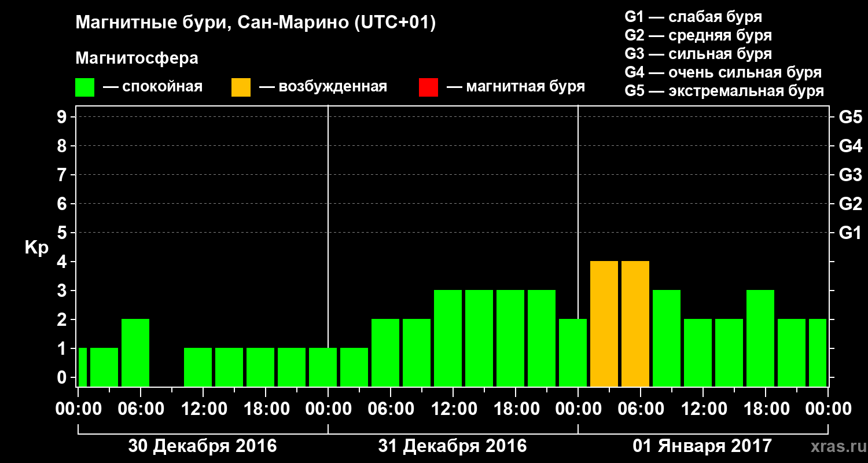The height and width of the screenshot is (463, 868).
Task: Click the 'Магнитосфера' heading
Action: point(137,58)
